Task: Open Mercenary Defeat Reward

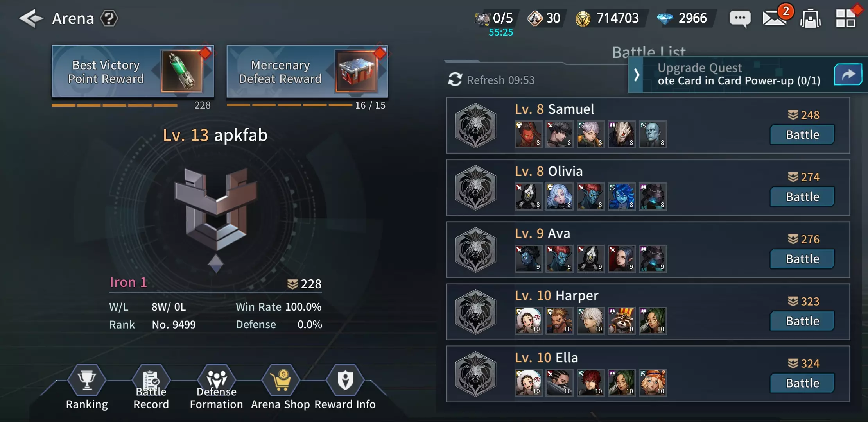Action: pos(307,71)
